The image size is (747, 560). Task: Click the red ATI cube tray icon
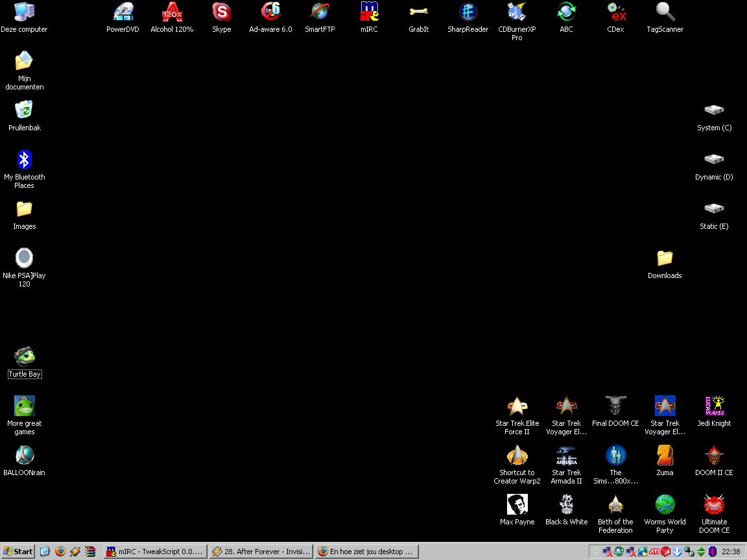665,552
